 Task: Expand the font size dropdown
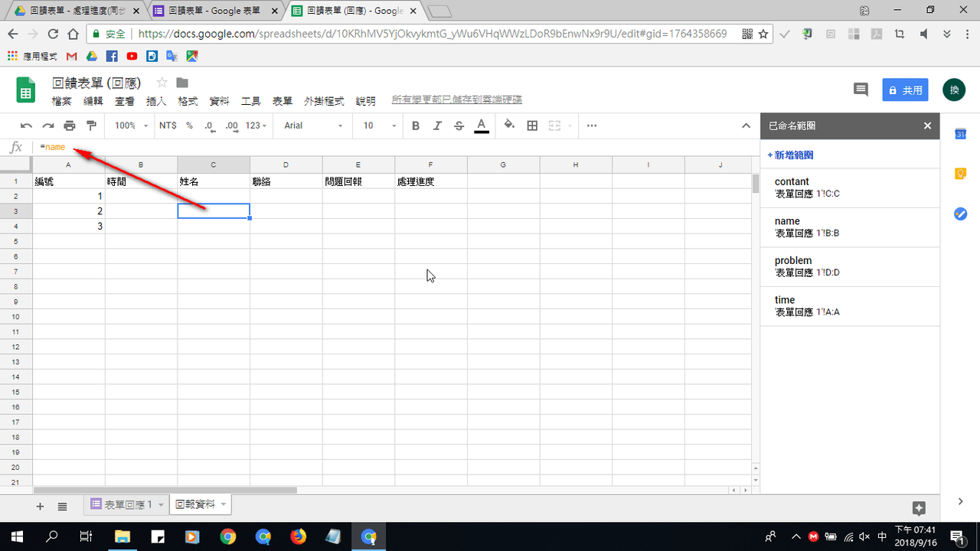(x=380, y=126)
